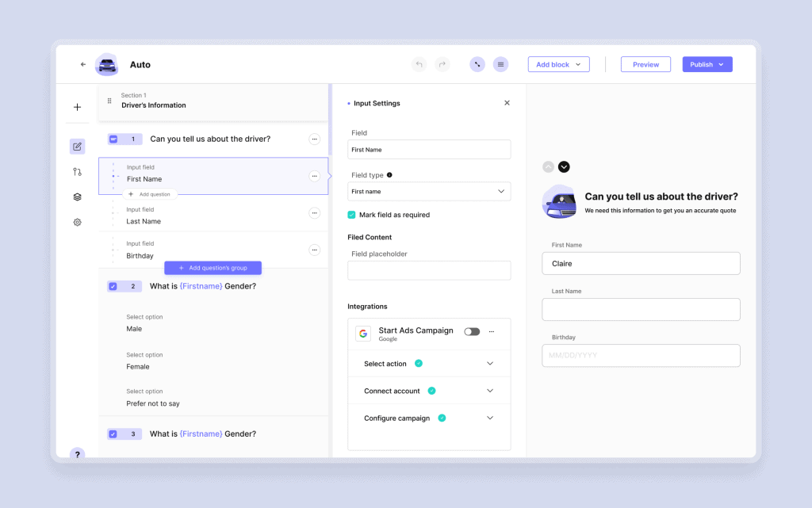Open the help question mark button
Screen dimensions: 812x508
(x=77, y=454)
